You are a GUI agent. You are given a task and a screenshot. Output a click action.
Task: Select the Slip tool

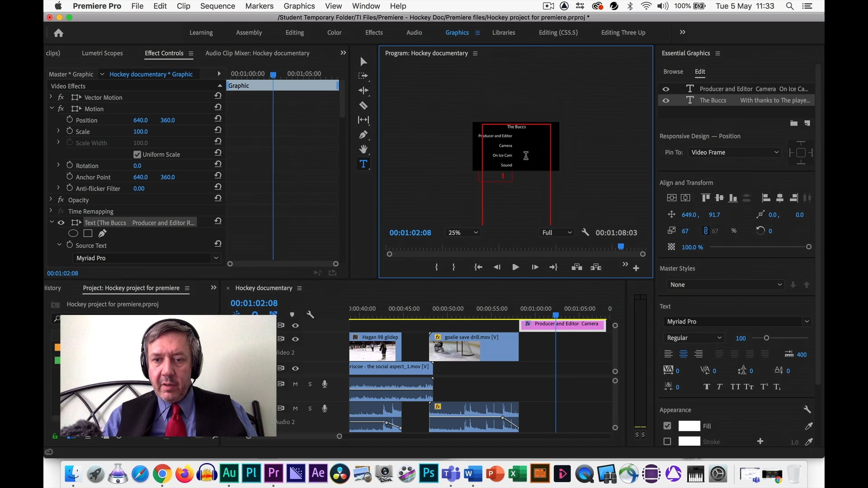tap(363, 120)
